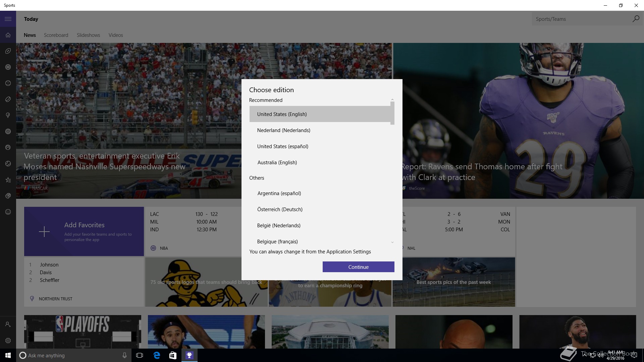Open the settings gear in sidebar
The width and height of the screenshot is (644, 362).
coord(8,341)
